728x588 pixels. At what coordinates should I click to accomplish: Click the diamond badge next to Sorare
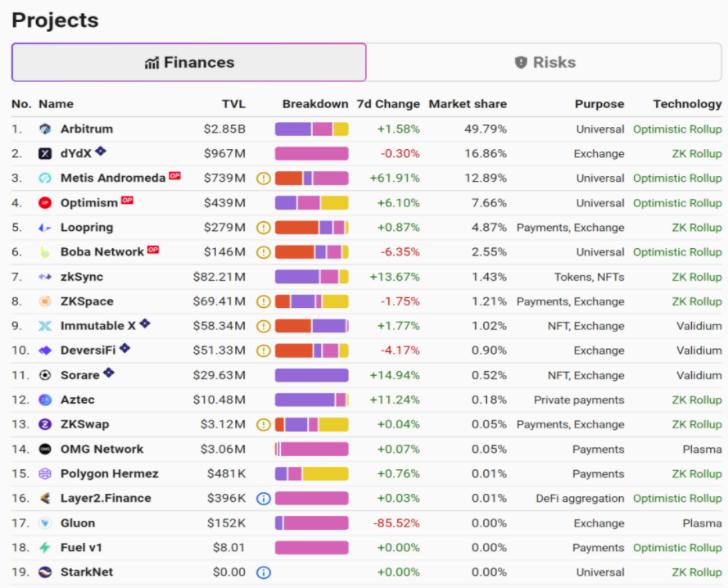pyautogui.click(x=109, y=372)
